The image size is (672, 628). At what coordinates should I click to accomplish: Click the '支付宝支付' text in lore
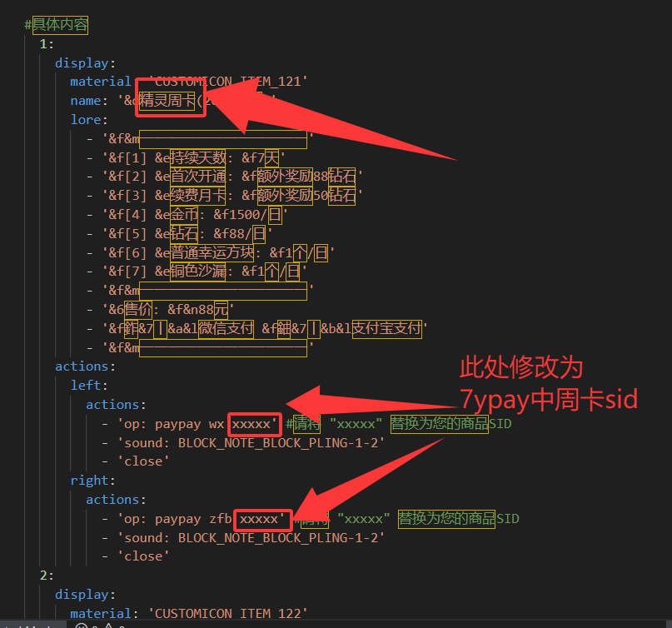386,329
